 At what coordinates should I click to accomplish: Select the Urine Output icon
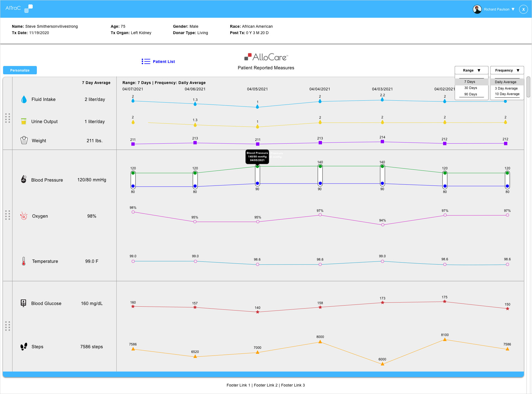pyautogui.click(x=24, y=121)
